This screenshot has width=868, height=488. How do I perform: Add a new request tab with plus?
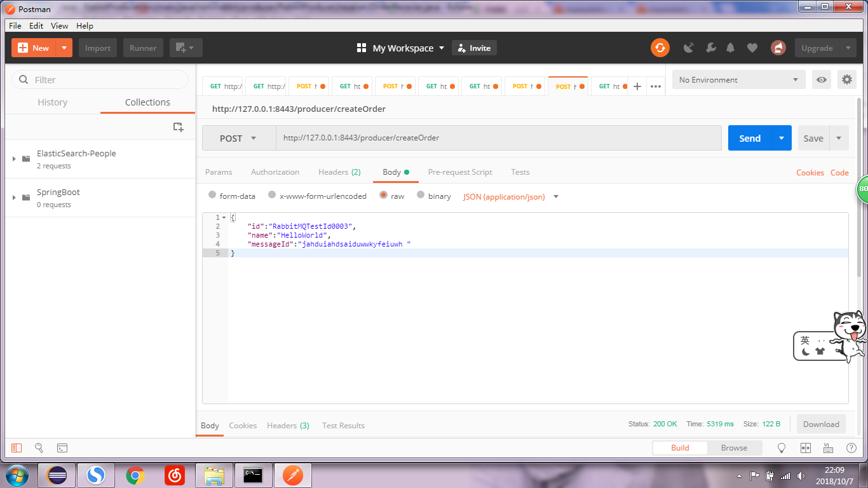(x=637, y=86)
